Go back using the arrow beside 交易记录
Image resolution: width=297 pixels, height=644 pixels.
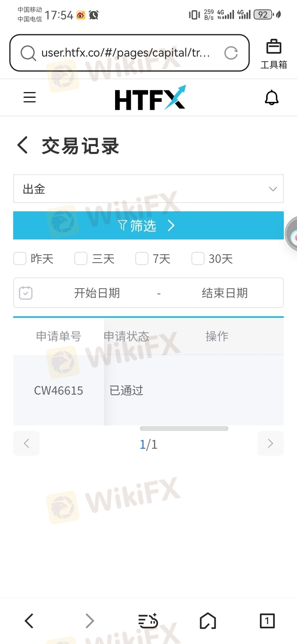[23, 146]
